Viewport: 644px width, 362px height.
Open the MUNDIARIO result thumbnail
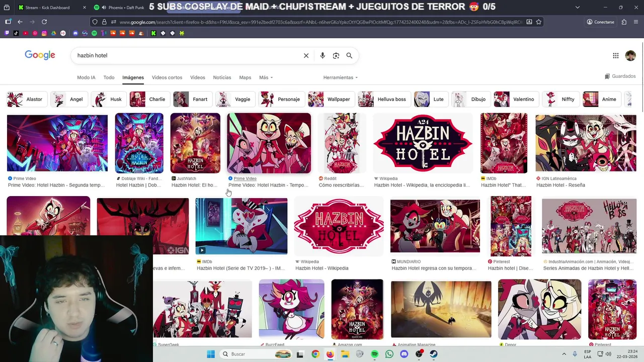[x=435, y=226]
